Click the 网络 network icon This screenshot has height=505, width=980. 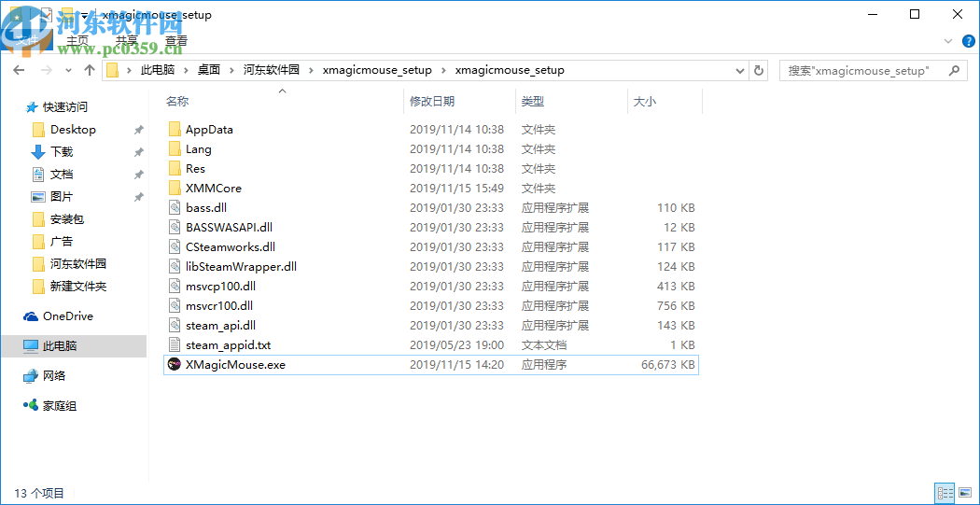point(31,376)
